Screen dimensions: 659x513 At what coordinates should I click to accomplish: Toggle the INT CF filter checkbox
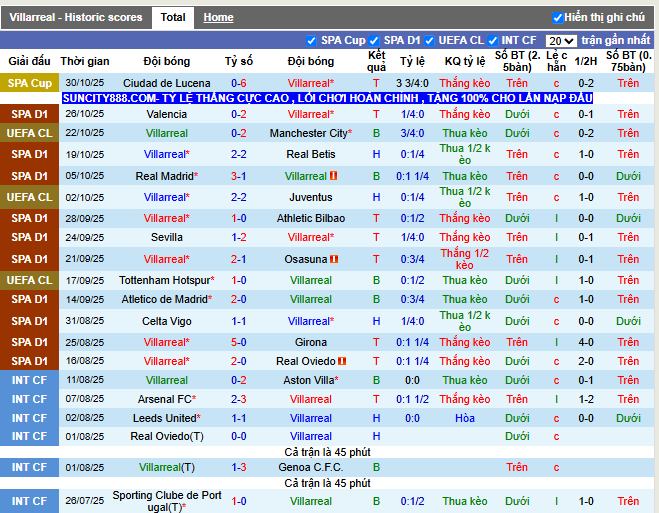tap(493, 41)
